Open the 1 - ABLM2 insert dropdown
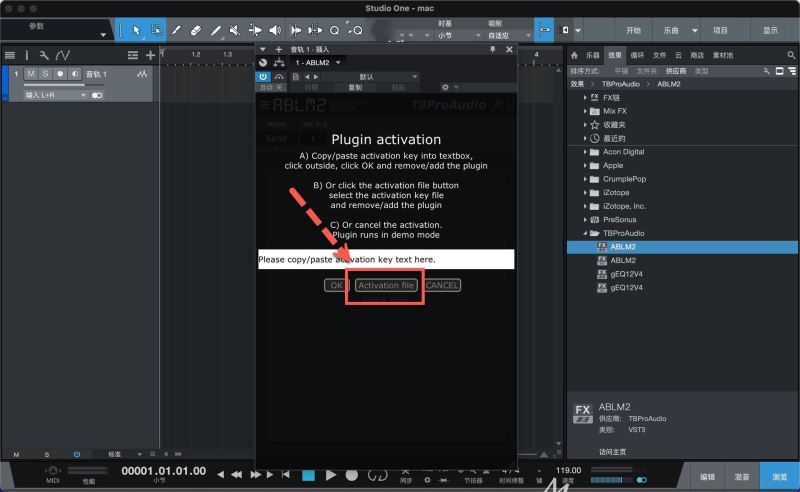The height and width of the screenshot is (492, 800). pyautogui.click(x=337, y=62)
